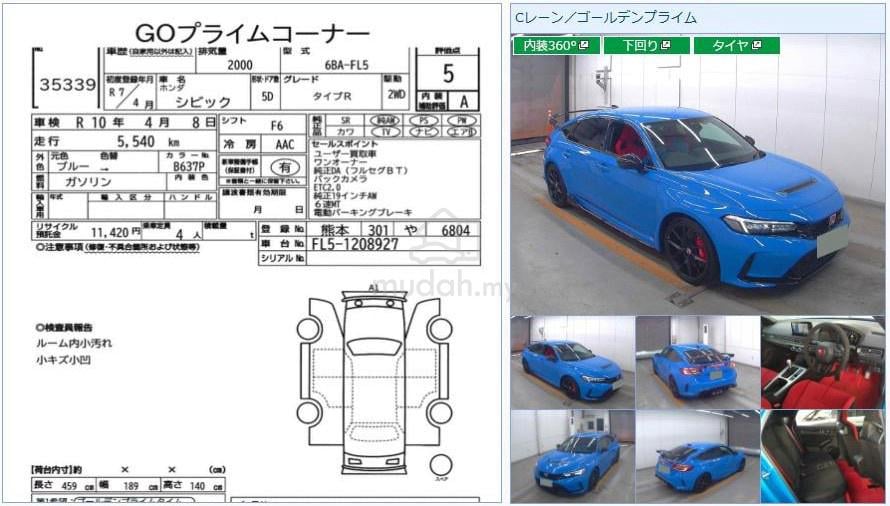Viewport: 890px width, 506px height.
Task: Open thumbnail of black rear seats interior
Action: (x=822, y=456)
